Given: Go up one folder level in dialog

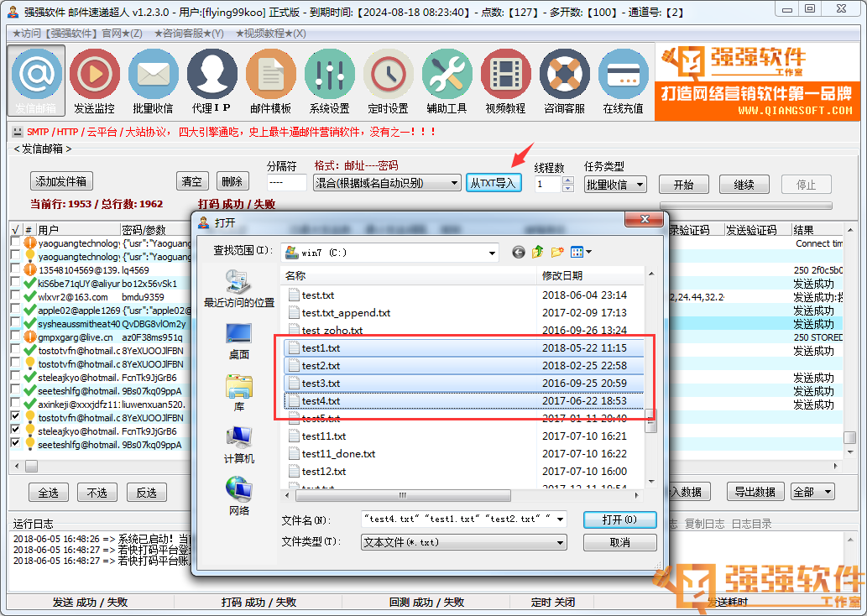Looking at the screenshot, I should (537, 253).
